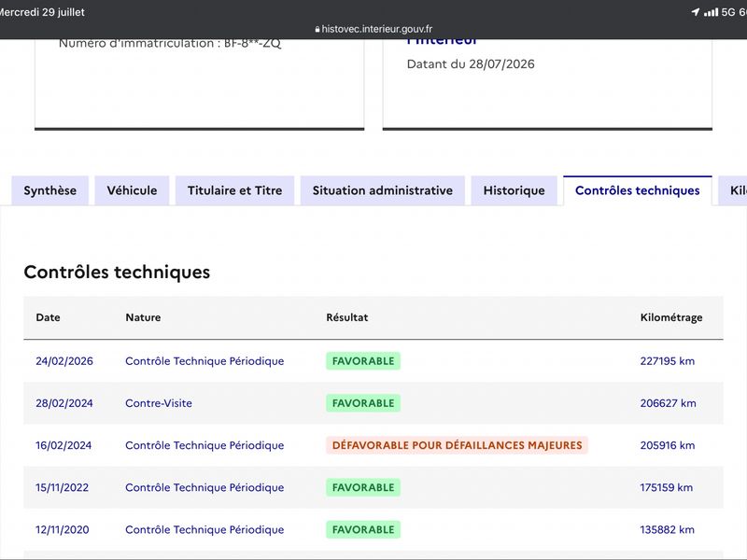Tap the lock icon beside the URL
The width and height of the screenshot is (747, 560).
coord(317,30)
